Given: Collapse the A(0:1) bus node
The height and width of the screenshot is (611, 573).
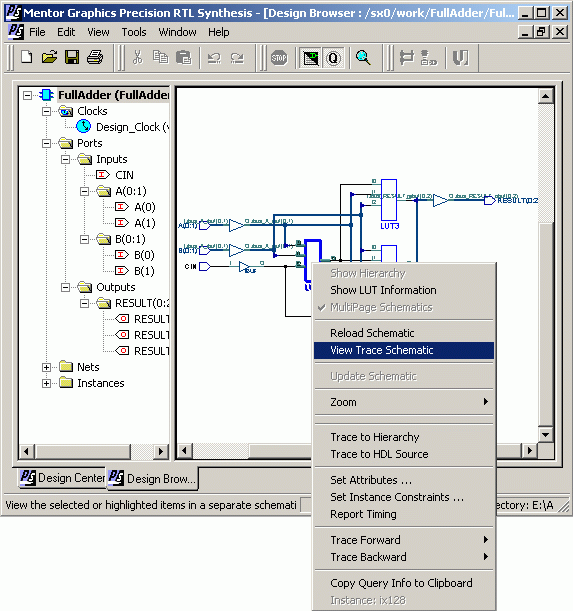Looking at the screenshot, I should pos(84,191).
